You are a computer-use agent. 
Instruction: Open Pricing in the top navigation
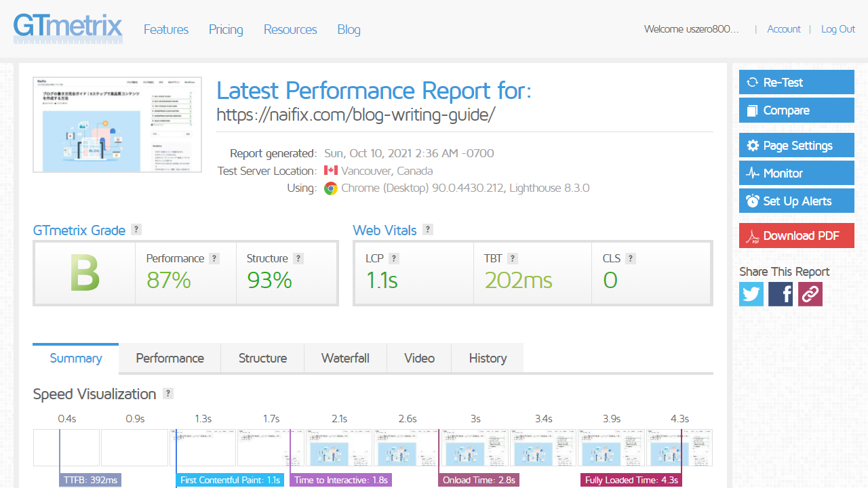(x=226, y=29)
